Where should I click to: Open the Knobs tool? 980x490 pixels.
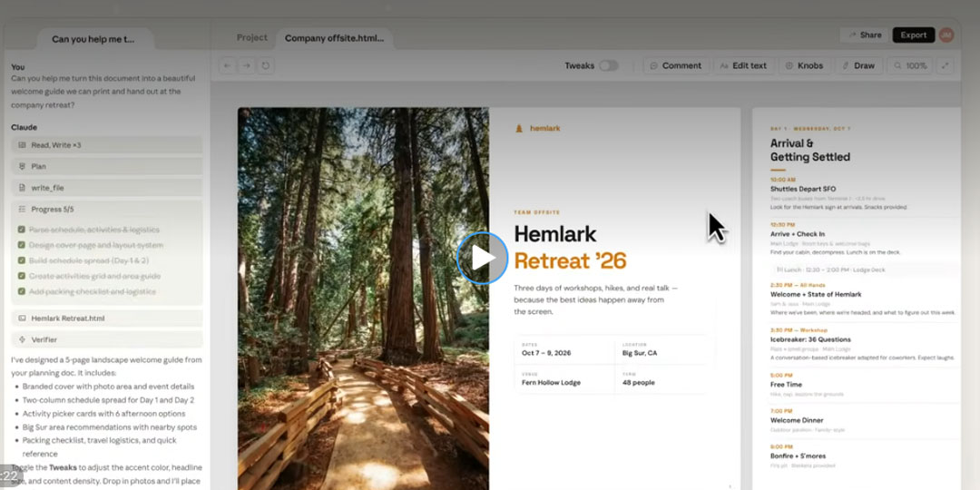click(804, 65)
